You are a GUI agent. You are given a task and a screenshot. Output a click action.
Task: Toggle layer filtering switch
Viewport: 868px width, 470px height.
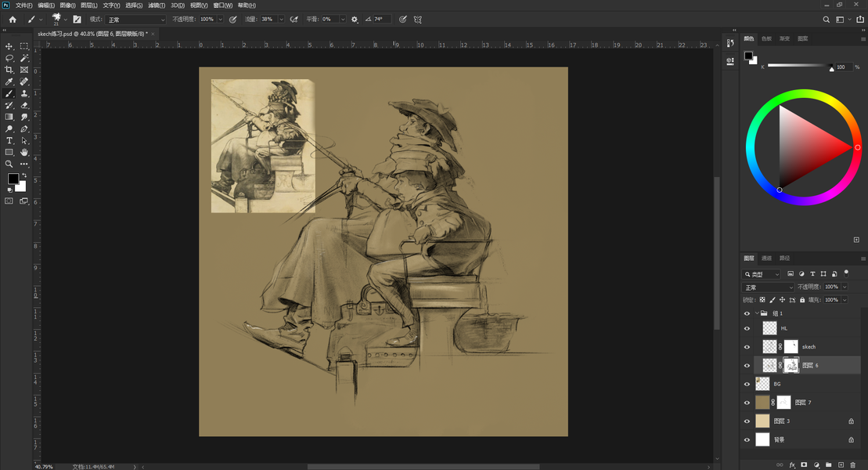tap(846, 273)
